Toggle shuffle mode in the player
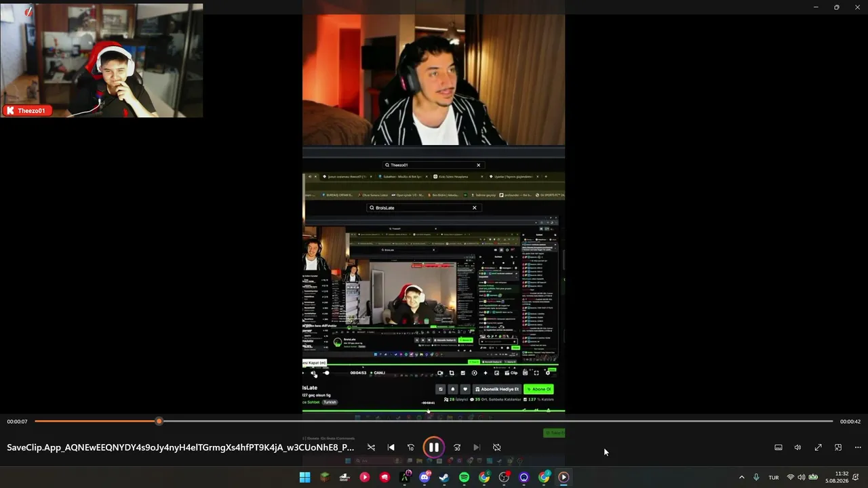 coord(371,447)
